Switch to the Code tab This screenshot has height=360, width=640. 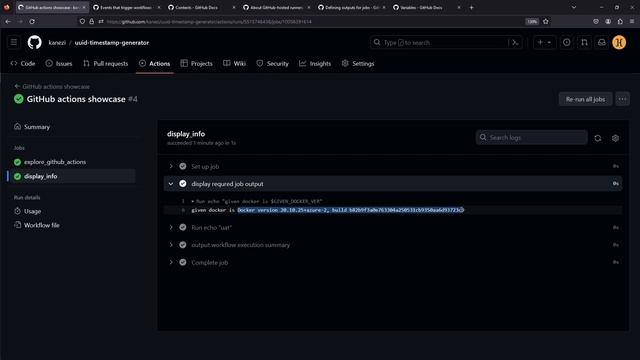23,64
